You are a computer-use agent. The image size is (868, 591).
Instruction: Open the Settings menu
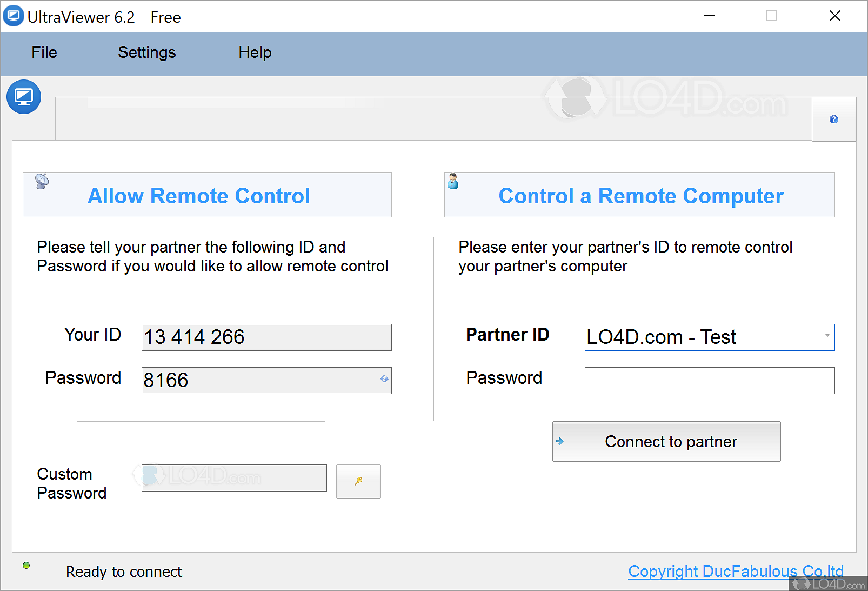(x=147, y=52)
